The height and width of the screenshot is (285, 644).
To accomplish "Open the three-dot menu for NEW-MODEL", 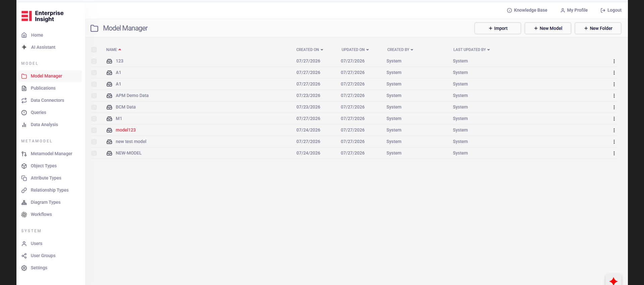I will point(614,153).
